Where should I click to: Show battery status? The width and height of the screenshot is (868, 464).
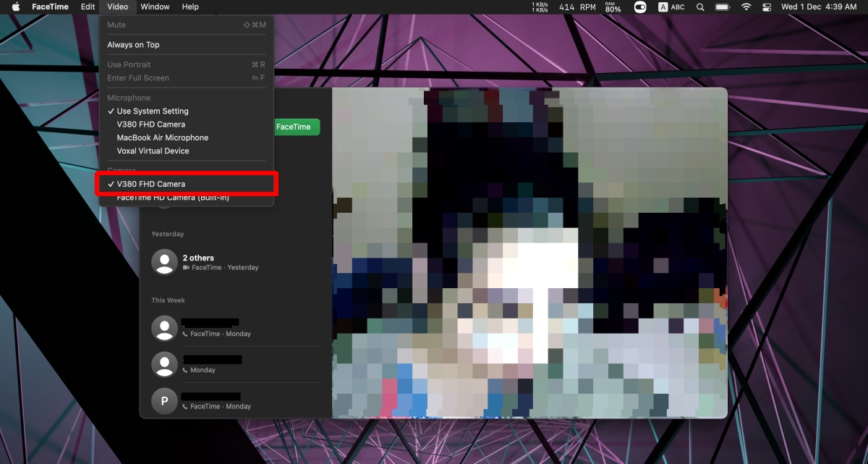click(723, 7)
